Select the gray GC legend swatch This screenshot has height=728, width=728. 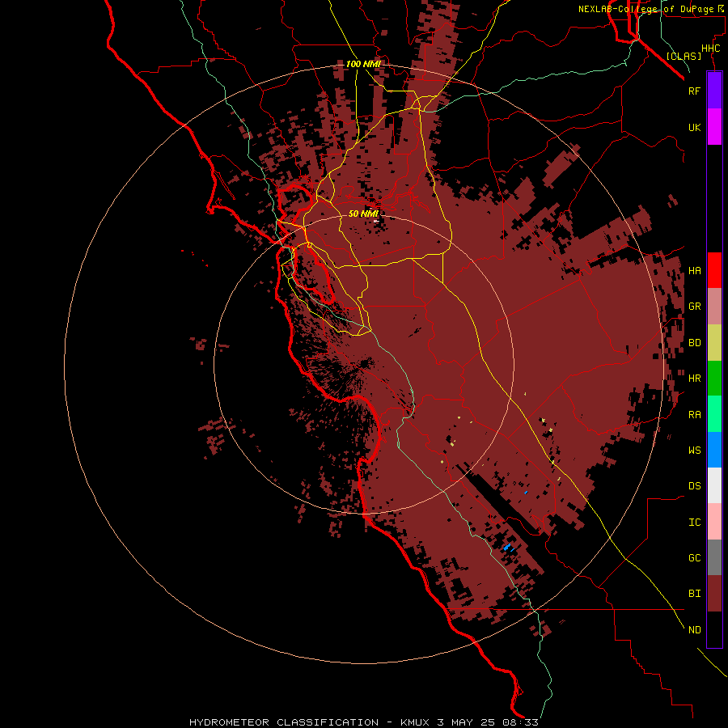tap(714, 557)
